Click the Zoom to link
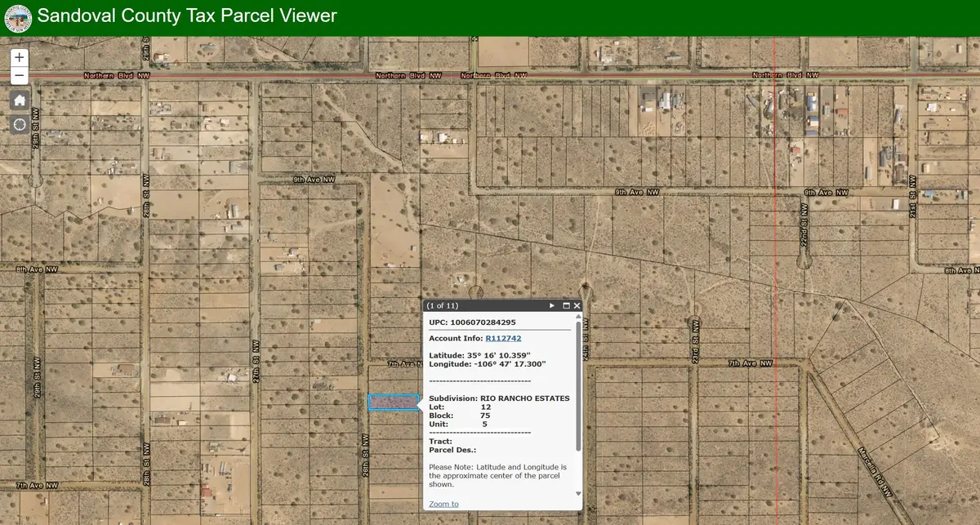This screenshot has height=525, width=980. click(x=443, y=504)
